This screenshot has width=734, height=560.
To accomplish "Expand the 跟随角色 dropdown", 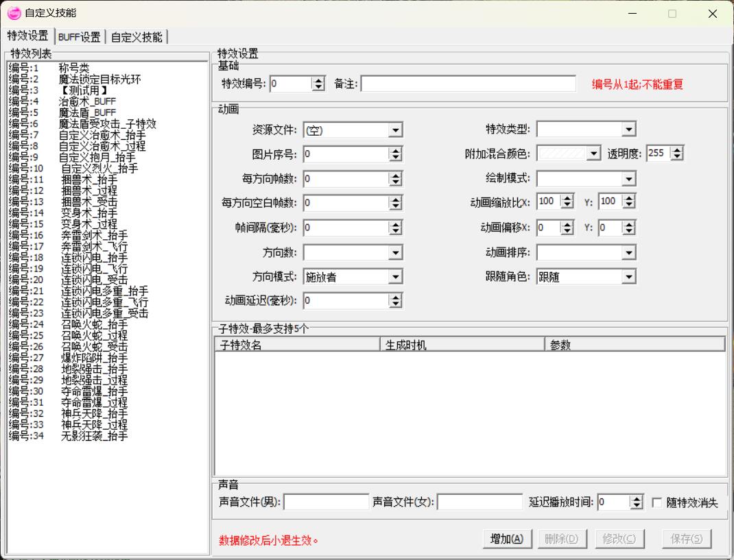I will click(x=628, y=277).
